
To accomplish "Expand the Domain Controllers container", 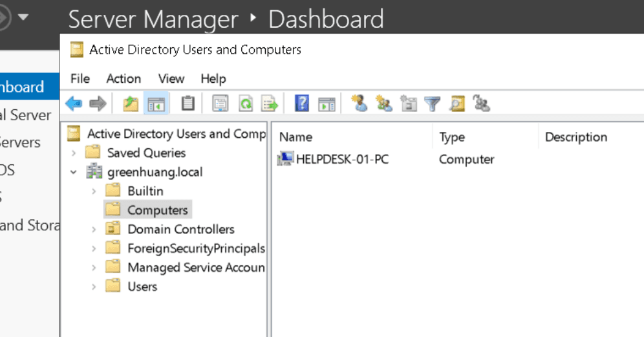I will (94, 230).
